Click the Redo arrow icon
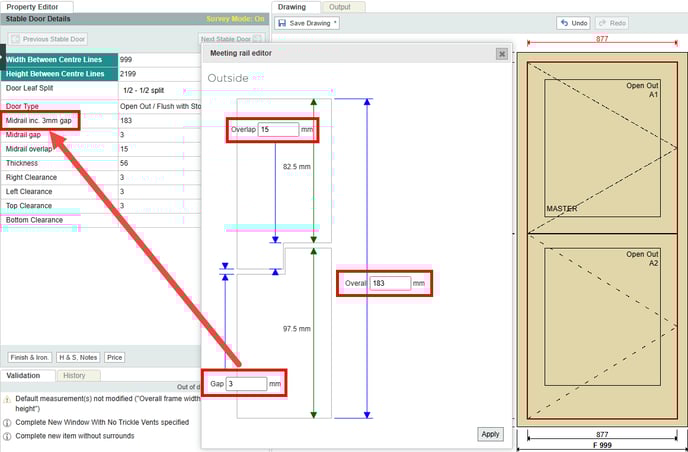Screen dimensions: 688x452 (603, 23)
